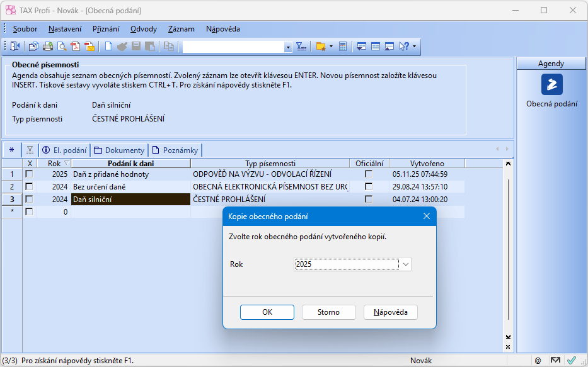This screenshot has height=367, width=588.
Task: Cancel the dialog with Storno
Action: pos(328,312)
